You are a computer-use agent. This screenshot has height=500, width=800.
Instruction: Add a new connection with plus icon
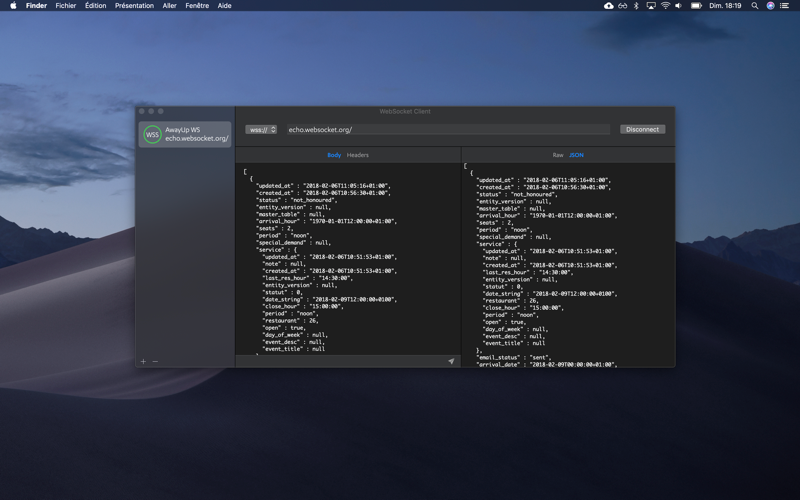pos(143,361)
